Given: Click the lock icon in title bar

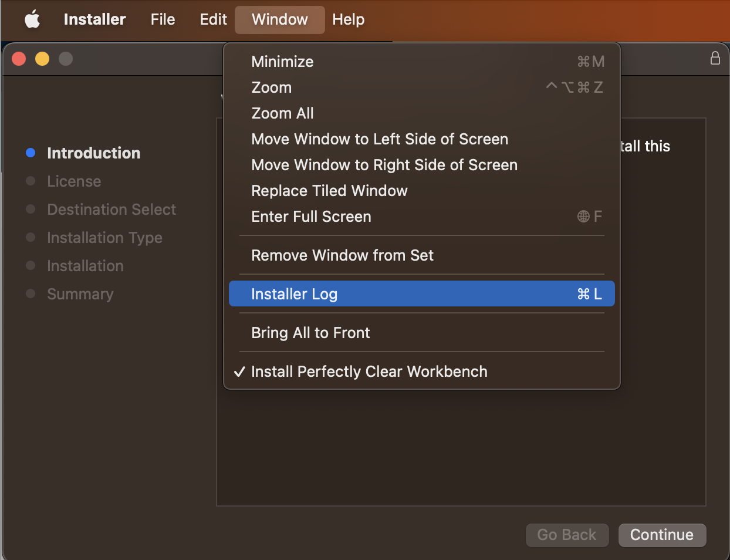Looking at the screenshot, I should (x=715, y=58).
